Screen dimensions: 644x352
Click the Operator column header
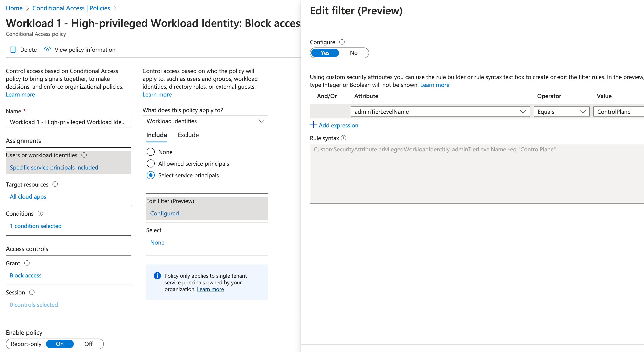pyautogui.click(x=549, y=96)
